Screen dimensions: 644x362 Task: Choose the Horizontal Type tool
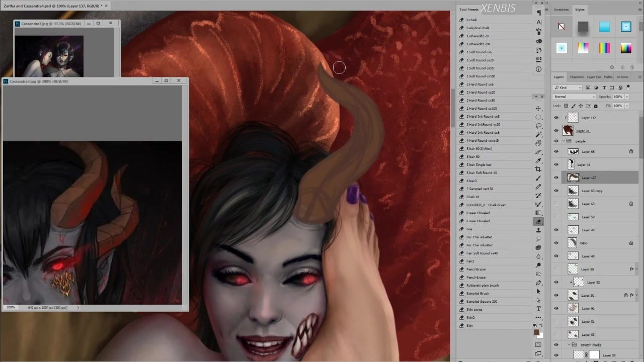(538, 309)
